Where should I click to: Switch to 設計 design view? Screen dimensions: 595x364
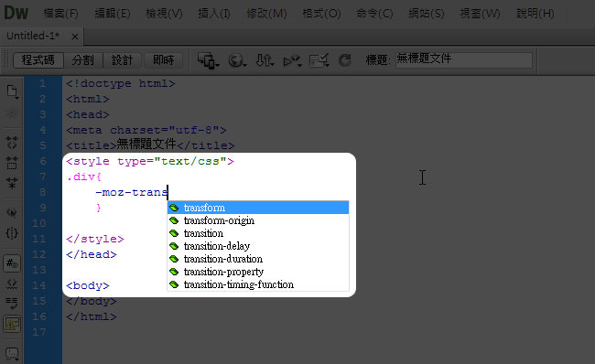[x=122, y=60]
